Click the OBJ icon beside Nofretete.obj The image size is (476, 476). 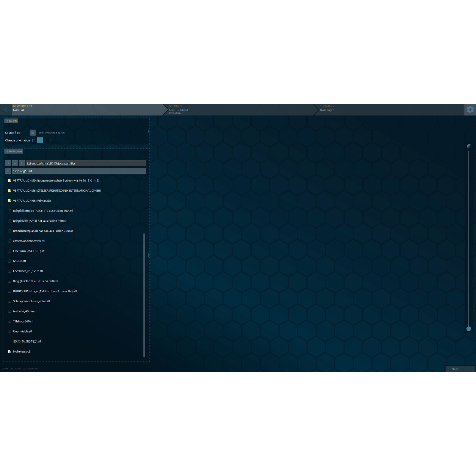(x=10, y=351)
